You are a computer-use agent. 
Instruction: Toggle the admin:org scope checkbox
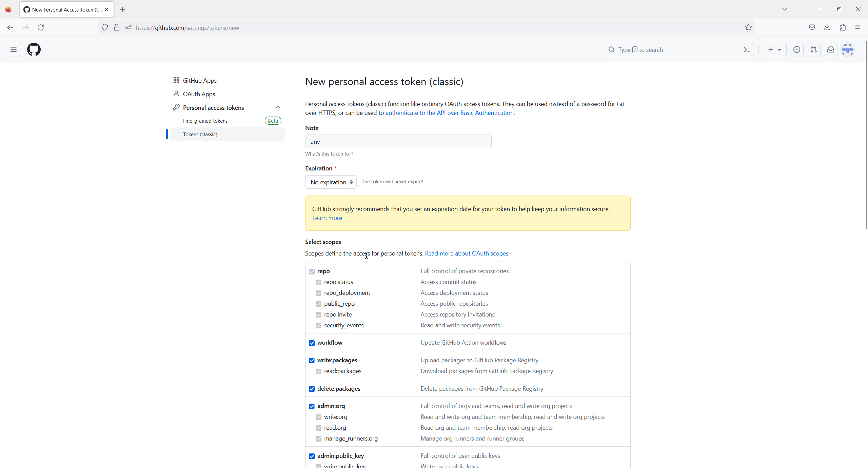(312, 406)
